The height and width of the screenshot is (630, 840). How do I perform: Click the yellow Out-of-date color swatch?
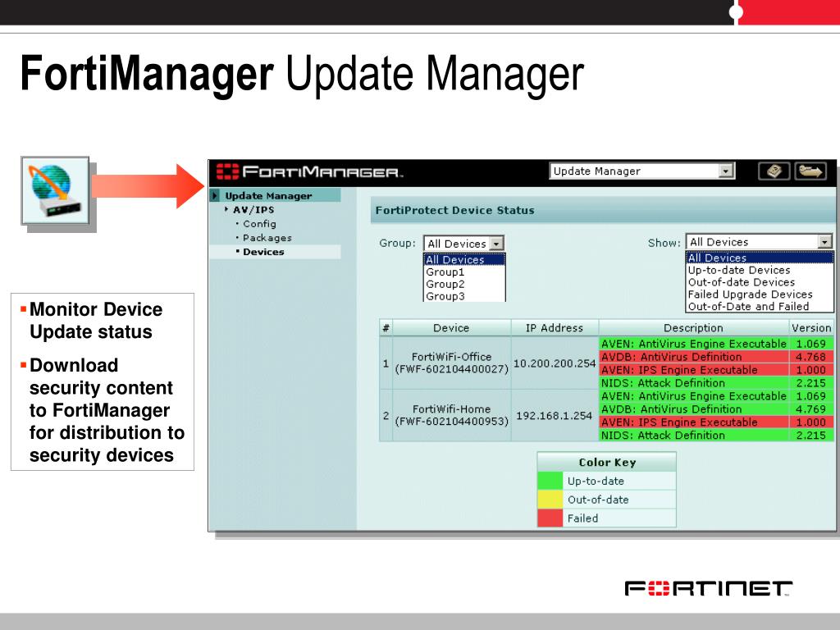(x=550, y=500)
